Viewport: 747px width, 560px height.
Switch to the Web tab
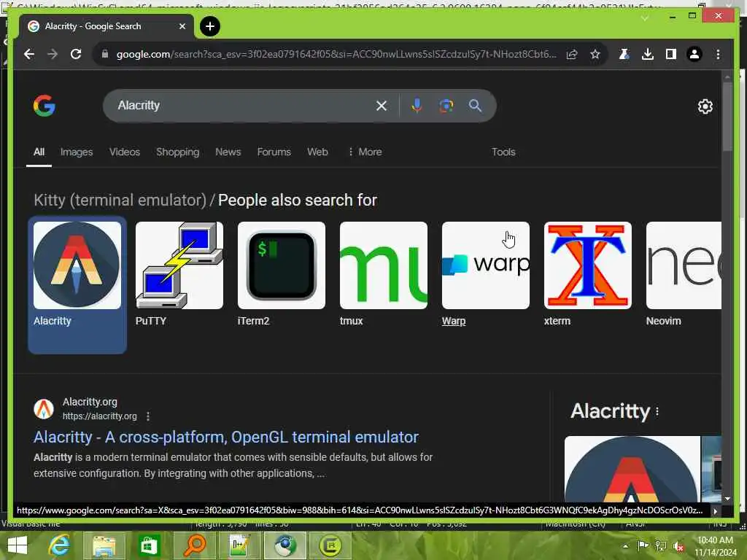pyautogui.click(x=317, y=152)
